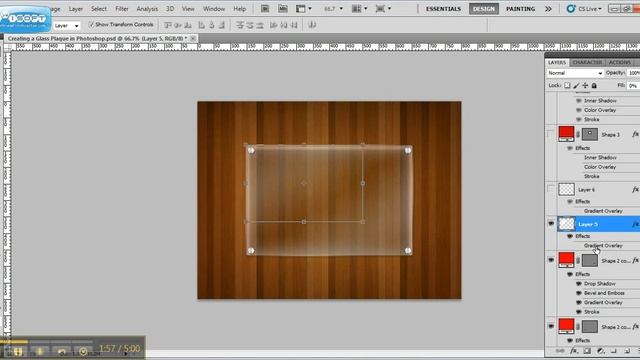
Task: Click Add Layer Mask icon
Action: (x=587, y=351)
